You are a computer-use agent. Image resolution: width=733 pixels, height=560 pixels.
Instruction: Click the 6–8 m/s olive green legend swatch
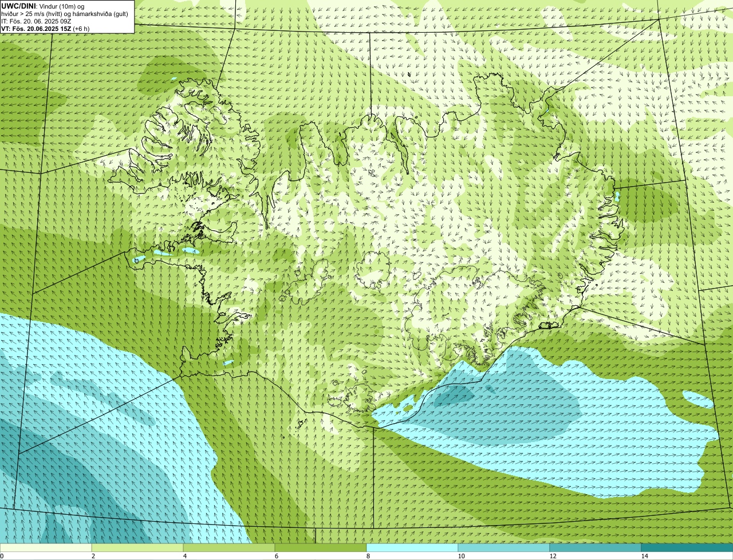click(321, 547)
